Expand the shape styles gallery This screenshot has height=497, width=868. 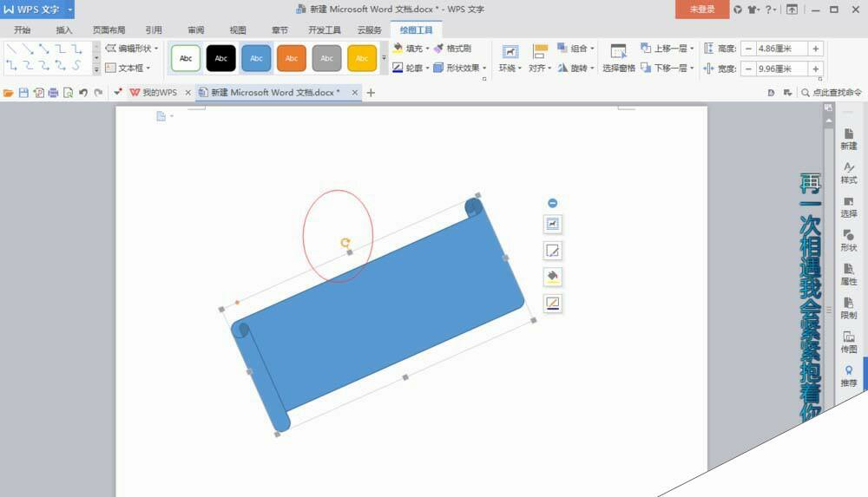pyautogui.click(x=384, y=58)
